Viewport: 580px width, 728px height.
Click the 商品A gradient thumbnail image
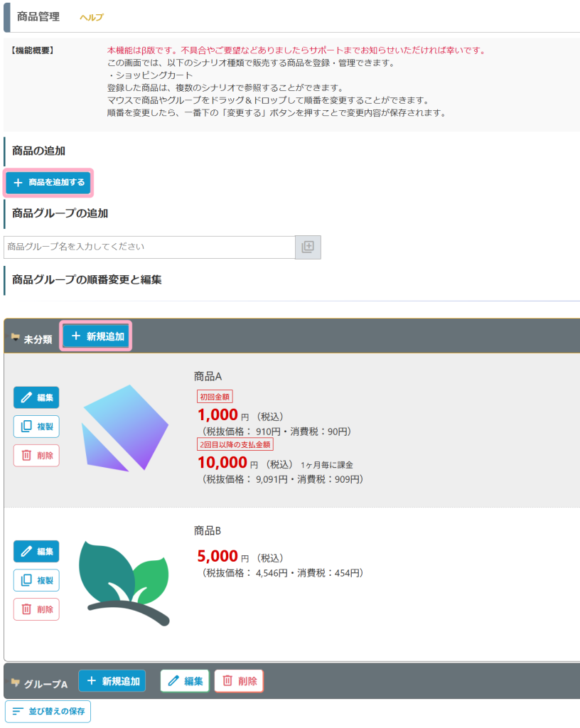[125, 427]
